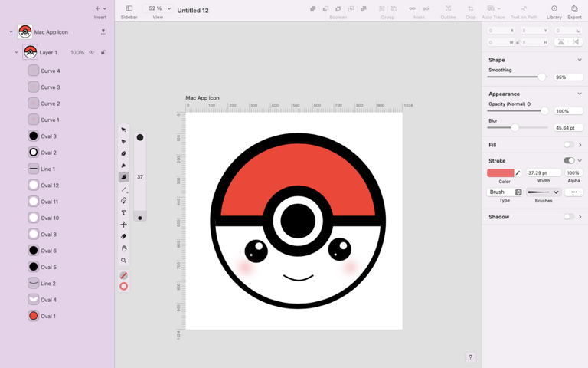
Task: Toggle the Shadow switch
Action: pos(569,217)
